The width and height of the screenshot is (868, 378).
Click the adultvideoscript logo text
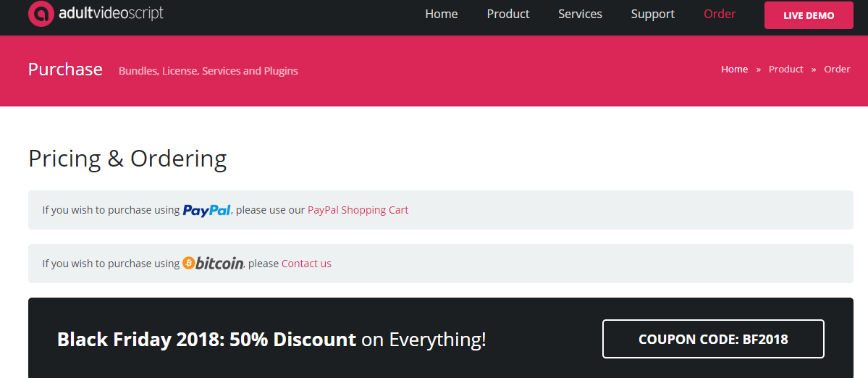pos(111,13)
